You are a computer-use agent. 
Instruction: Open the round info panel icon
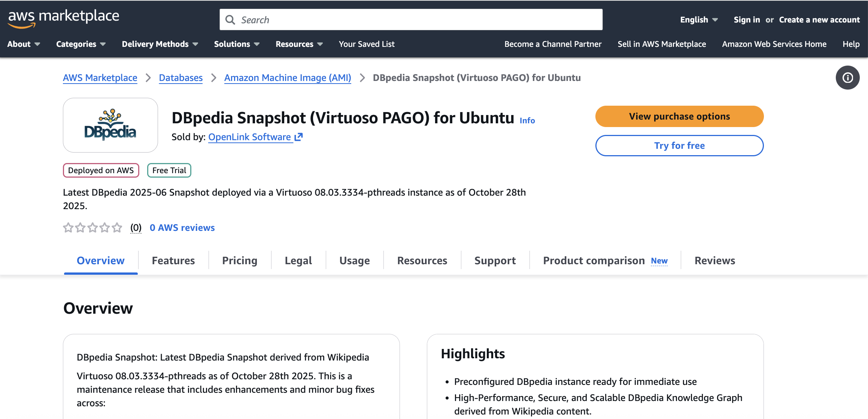(847, 78)
